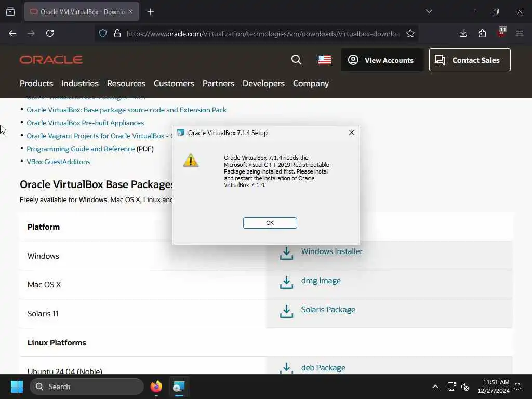Click download icon beside deb Package
This screenshot has width=532, height=399.
coord(286,368)
